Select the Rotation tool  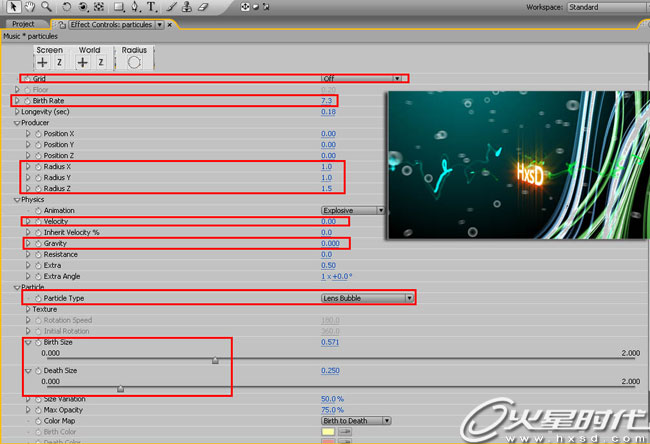[x=66, y=7]
